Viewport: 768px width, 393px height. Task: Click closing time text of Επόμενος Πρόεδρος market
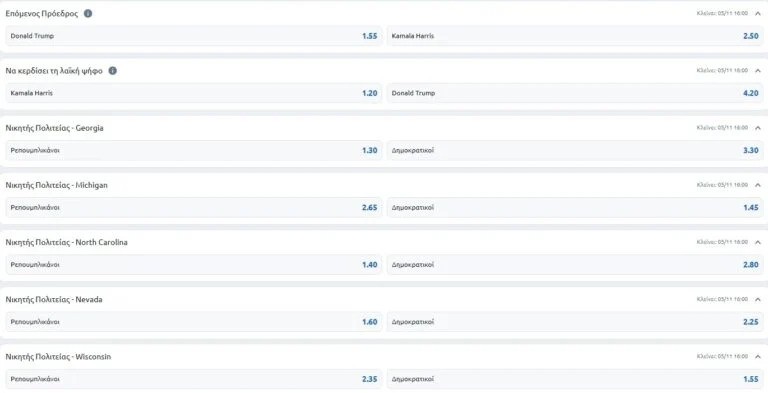[722, 14]
